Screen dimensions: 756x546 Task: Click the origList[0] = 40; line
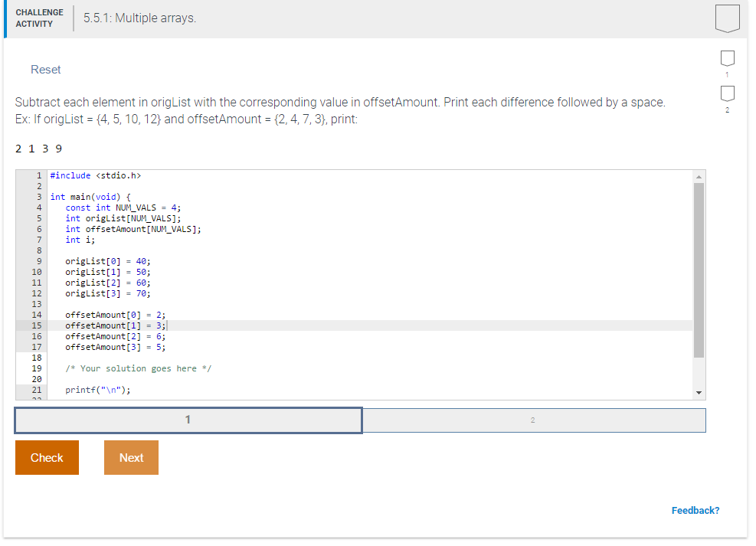[x=107, y=261]
